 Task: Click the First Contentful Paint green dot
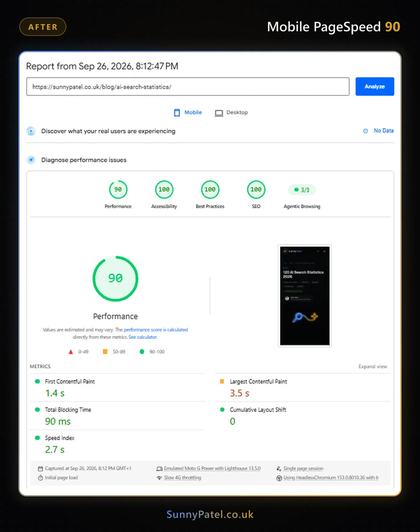point(37,381)
